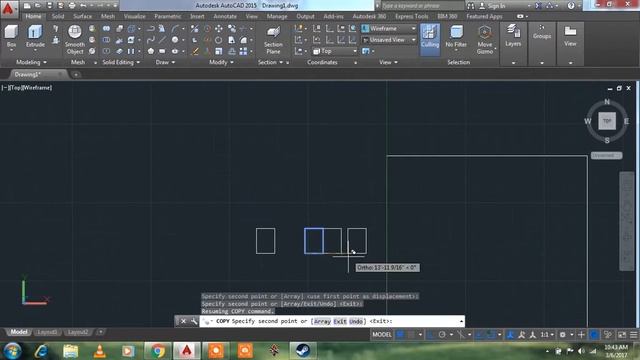Switch to the Solid ribbon tab
640x360 pixels.
(x=58, y=16)
